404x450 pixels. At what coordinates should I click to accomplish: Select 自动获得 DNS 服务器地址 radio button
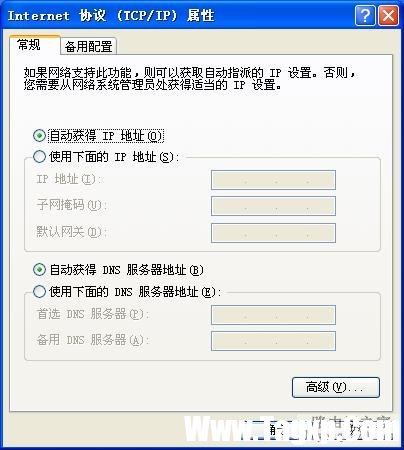pos(39,269)
